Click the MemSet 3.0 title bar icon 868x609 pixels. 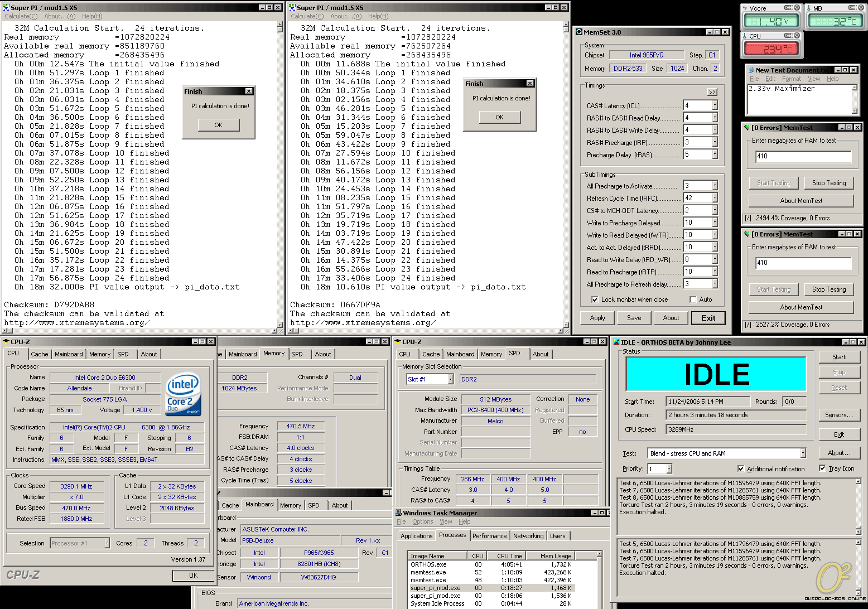(580, 32)
